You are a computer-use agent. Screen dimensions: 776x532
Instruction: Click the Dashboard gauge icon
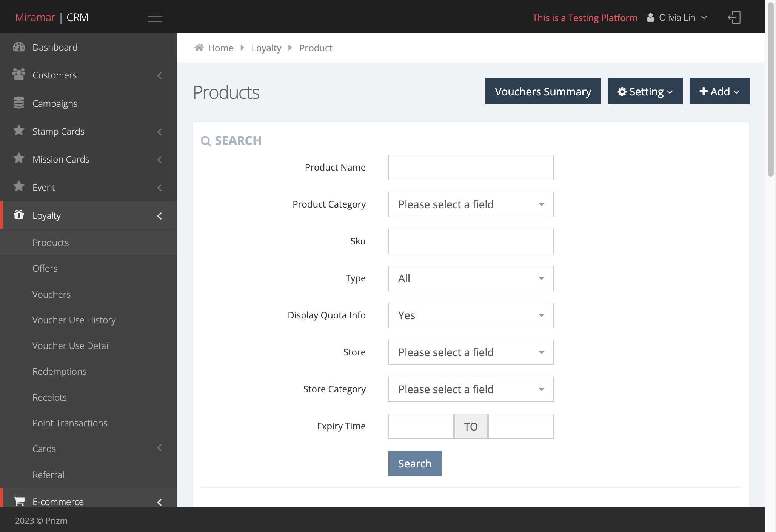point(19,47)
